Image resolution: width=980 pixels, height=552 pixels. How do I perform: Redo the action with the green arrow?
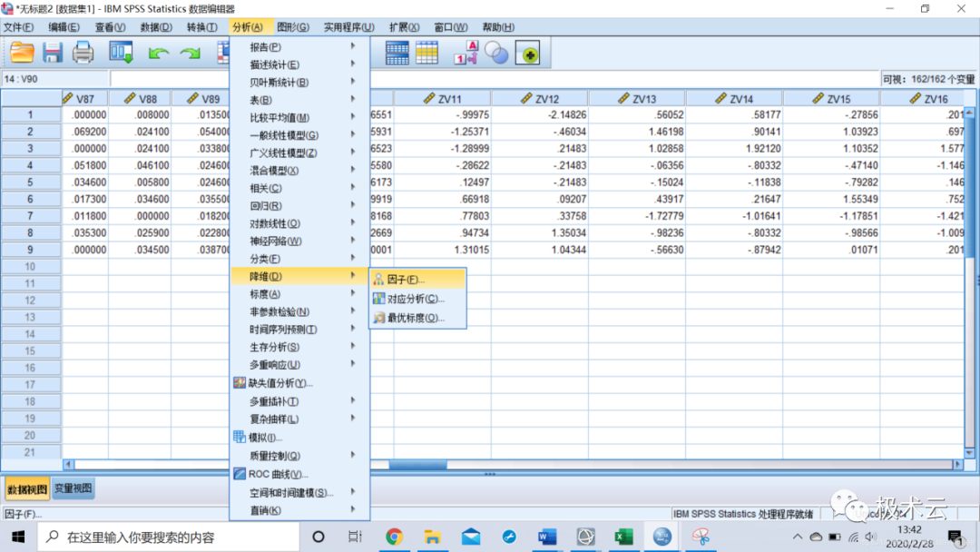[x=190, y=54]
